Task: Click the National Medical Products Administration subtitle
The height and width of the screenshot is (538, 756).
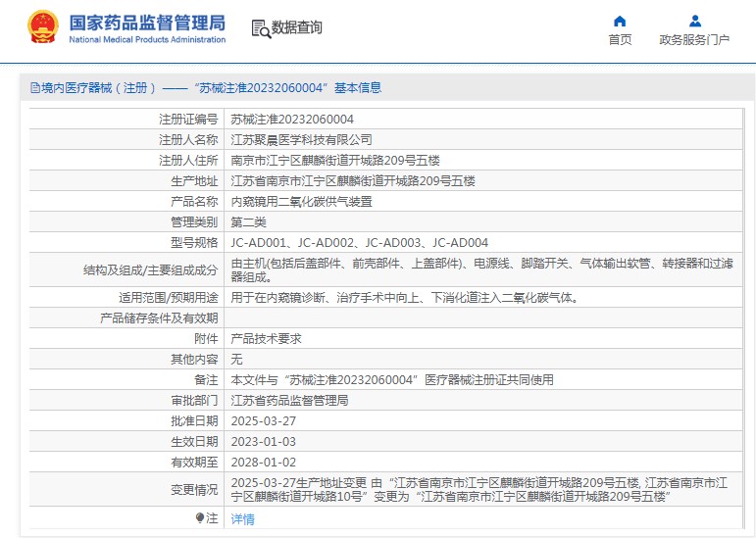Action: coord(147,40)
